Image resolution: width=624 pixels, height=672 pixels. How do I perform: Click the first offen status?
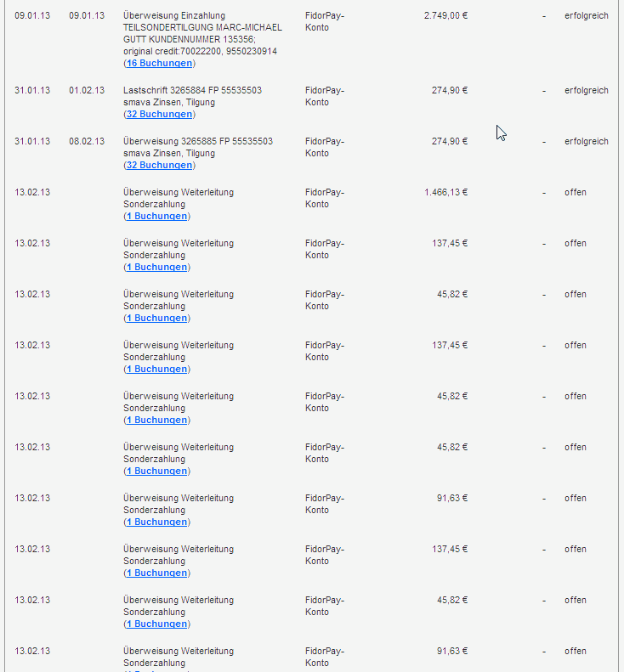[575, 193]
